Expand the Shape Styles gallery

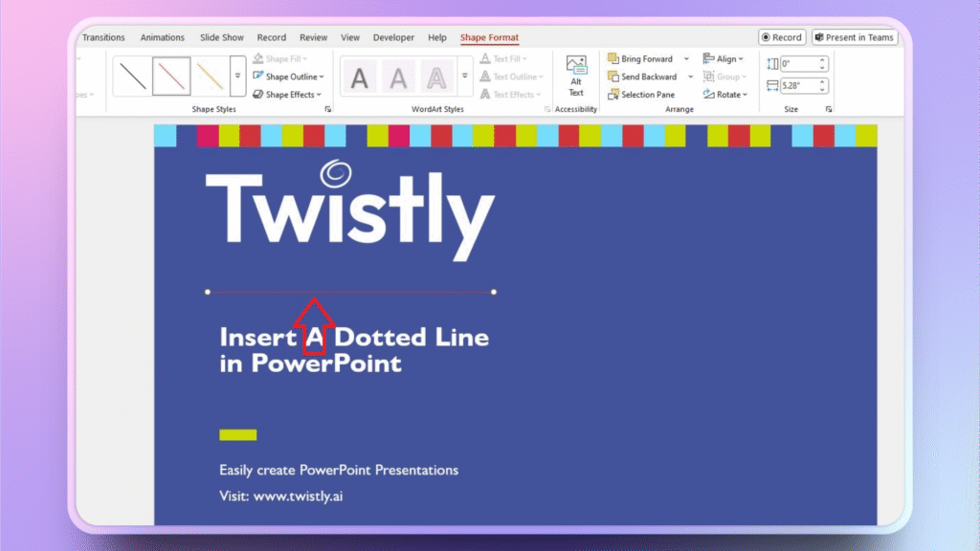(237, 77)
